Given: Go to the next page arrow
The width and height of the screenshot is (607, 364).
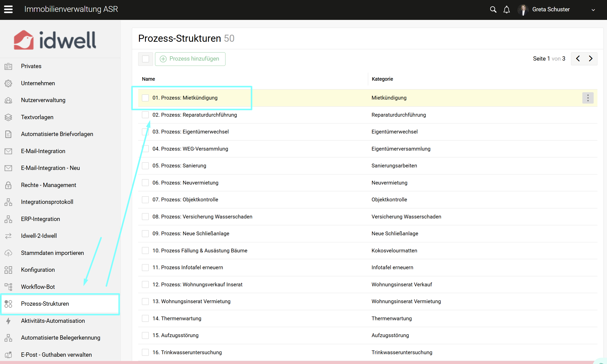Looking at the screenshot, I should pyautogui.click(x=591, y=59).
